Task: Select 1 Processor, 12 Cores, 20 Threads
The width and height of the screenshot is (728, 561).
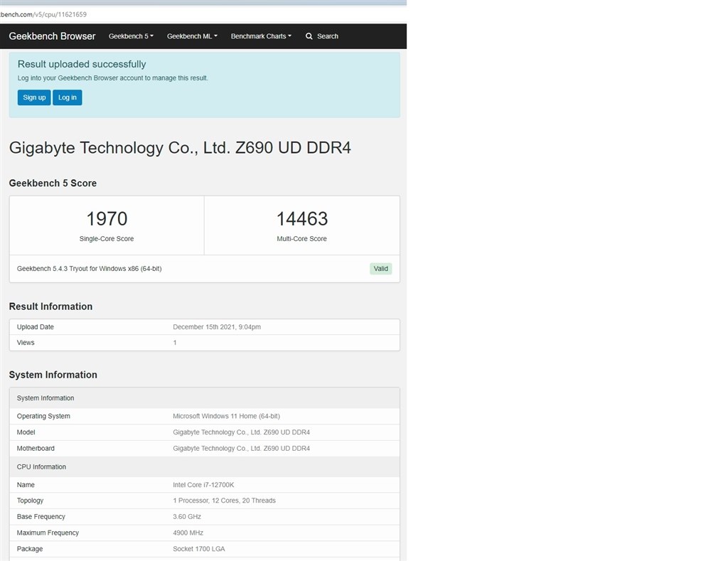Action: (224, 501)
